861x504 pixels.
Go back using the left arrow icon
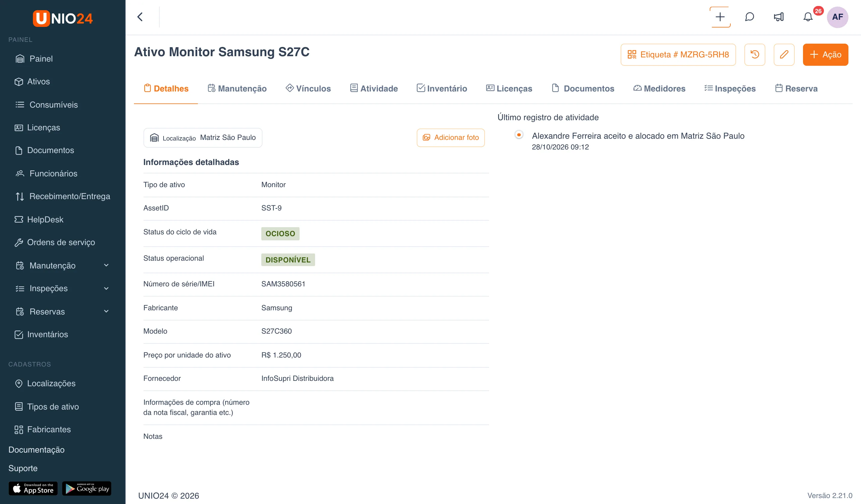140,17
